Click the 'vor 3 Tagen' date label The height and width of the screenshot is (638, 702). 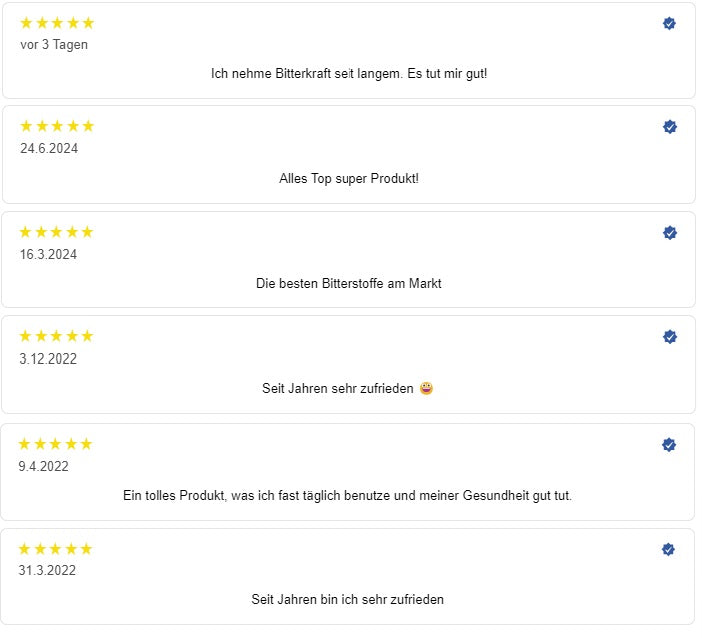click(x=54, y=45)
